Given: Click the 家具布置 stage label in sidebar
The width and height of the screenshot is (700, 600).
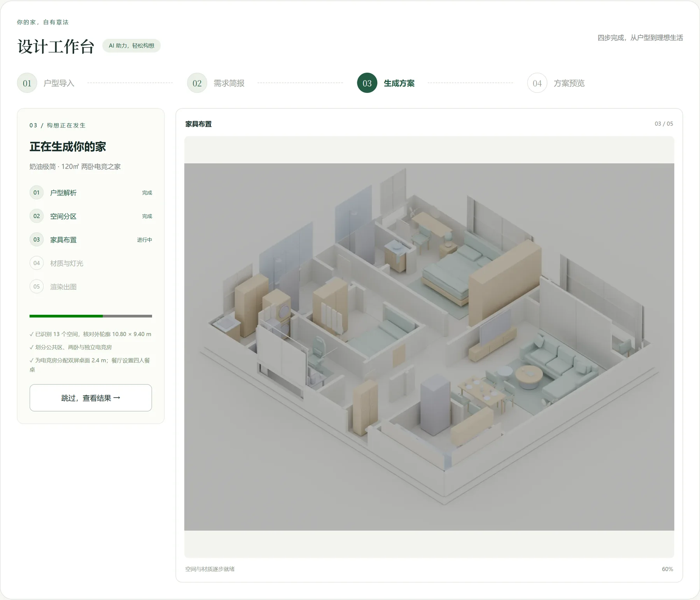Looking at the screenshot, I should point(63,240).
